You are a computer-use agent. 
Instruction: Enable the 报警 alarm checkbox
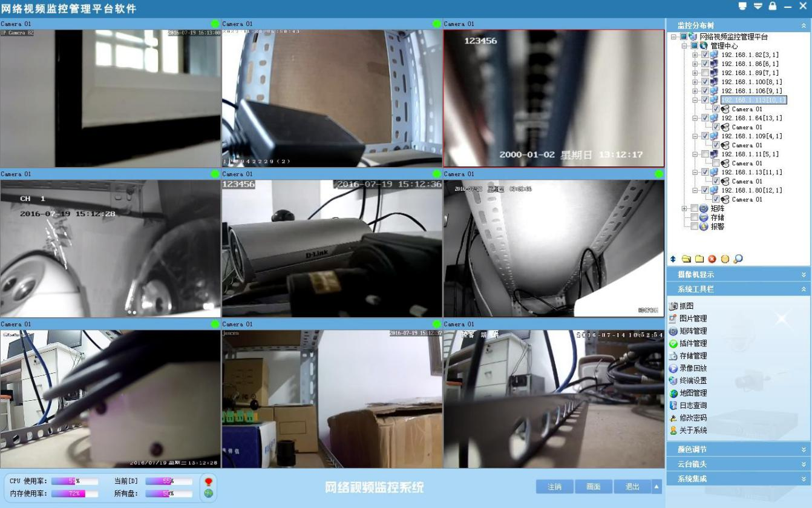(695, 226)
